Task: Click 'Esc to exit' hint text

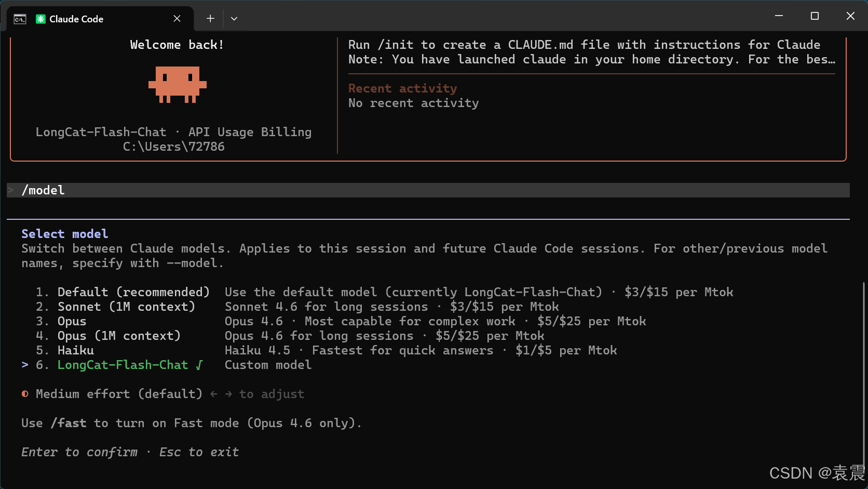Action: 199,452
